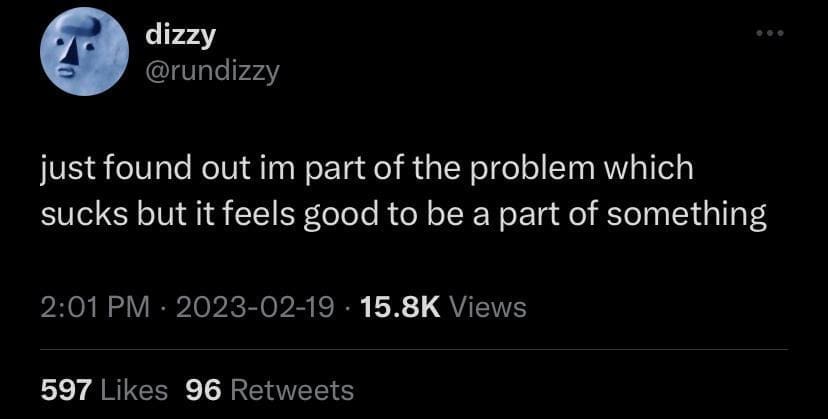Click the 2:01 PM timestamp
Screen dimensions: 828x419
(94, 306)
